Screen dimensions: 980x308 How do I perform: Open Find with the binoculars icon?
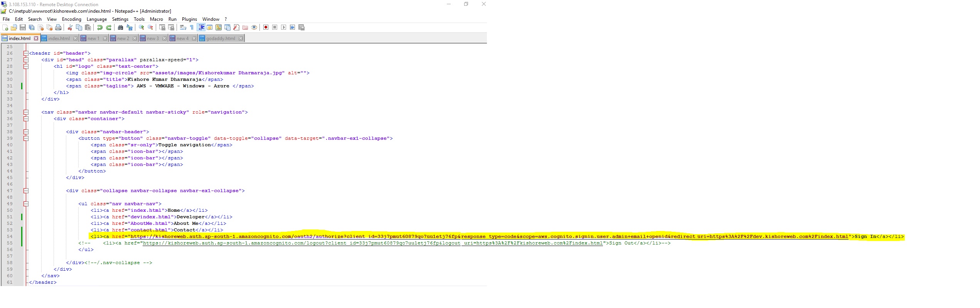click(121, 27)
